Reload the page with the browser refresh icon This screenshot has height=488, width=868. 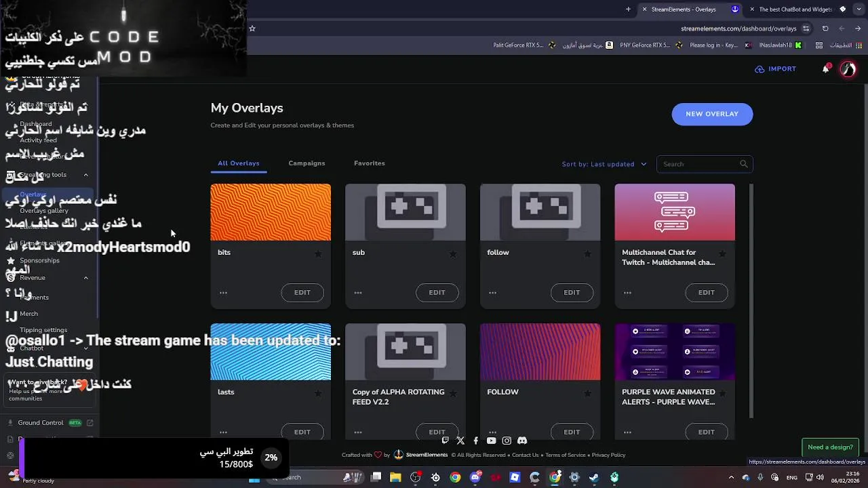click(x=825, y=28)
